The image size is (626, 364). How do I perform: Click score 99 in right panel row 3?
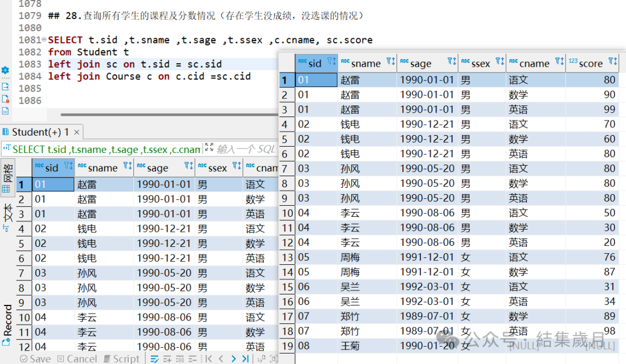[609, 110]
